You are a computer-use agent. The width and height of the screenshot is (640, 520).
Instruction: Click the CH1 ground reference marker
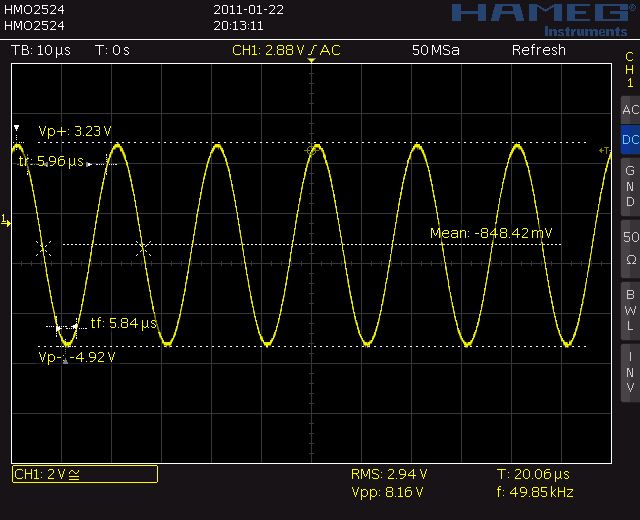point(6,221)
